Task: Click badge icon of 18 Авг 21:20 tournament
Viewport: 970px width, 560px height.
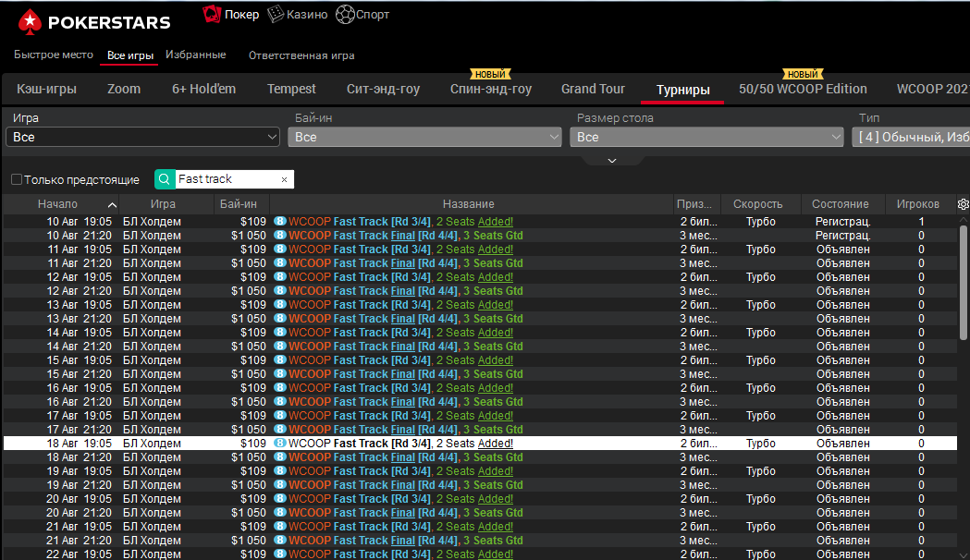Action: (x=279, y=457)
